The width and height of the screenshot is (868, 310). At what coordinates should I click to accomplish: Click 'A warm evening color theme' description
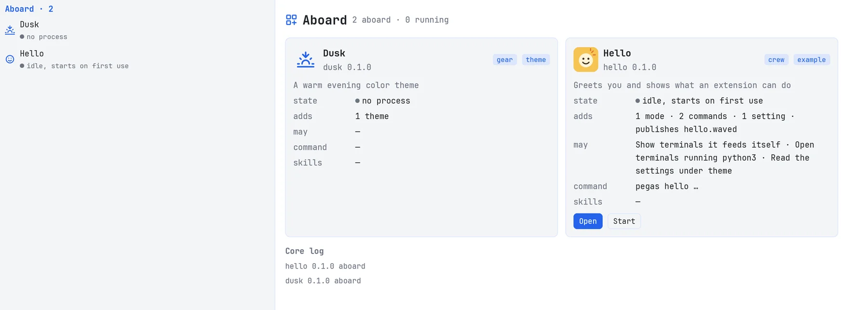(x=356, y=85)
